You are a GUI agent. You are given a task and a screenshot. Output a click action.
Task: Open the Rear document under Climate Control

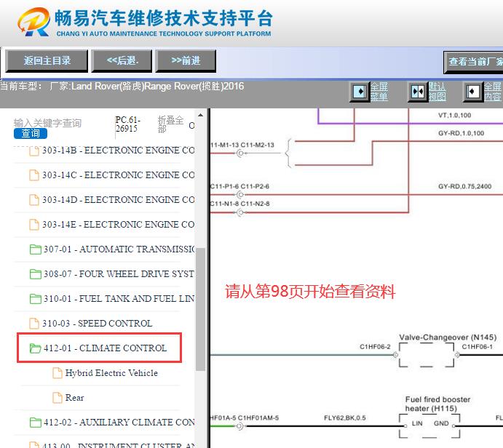click(x=74, y=398)
